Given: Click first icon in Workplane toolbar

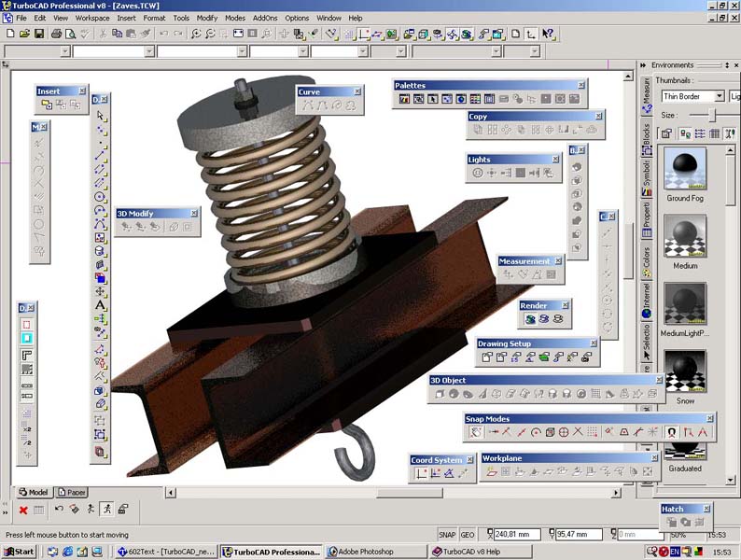Looking at the screenshot, I should (492, 471).
